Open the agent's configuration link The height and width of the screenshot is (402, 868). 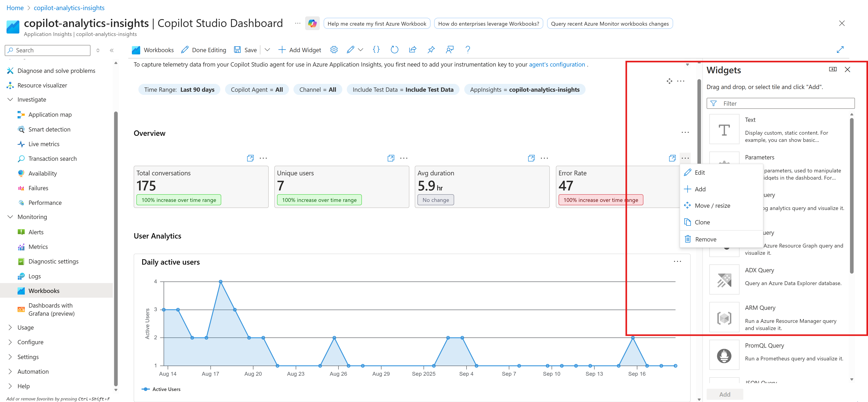click(x=557, y=64)
